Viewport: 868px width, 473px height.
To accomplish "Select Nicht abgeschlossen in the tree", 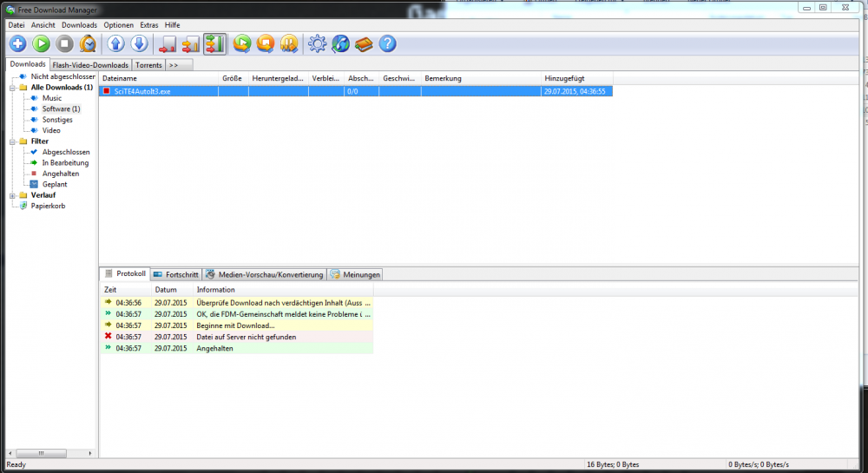I will [x=62, y=76].
